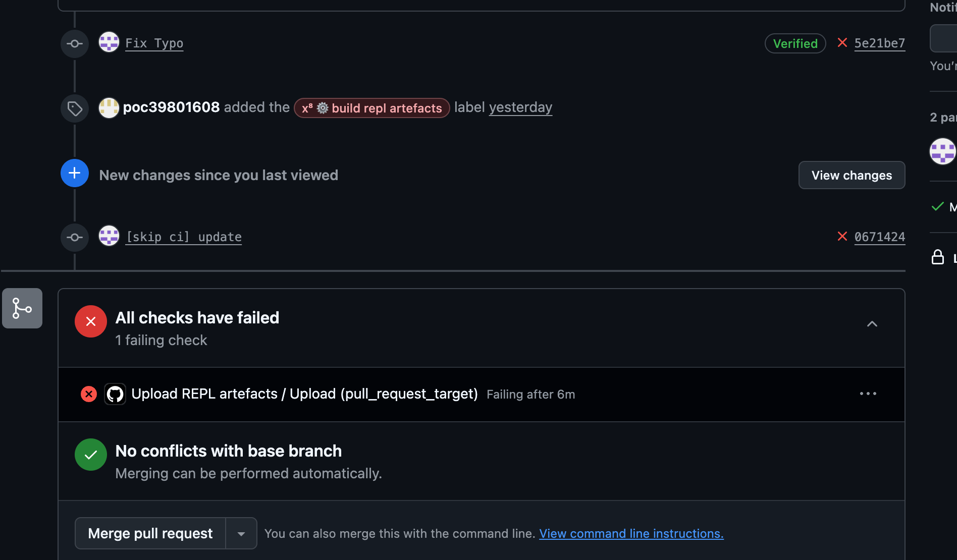
Task: Click poc39801608's avatar in label event
Action: 109,107
